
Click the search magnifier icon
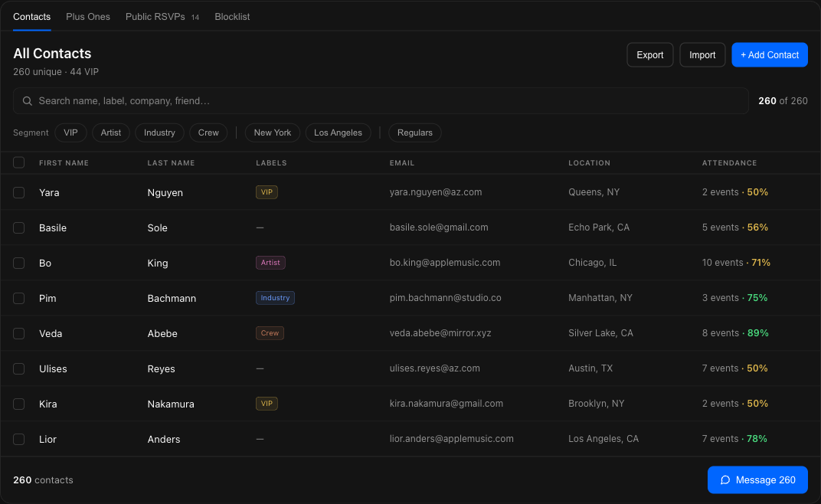(x=28, y=101)
